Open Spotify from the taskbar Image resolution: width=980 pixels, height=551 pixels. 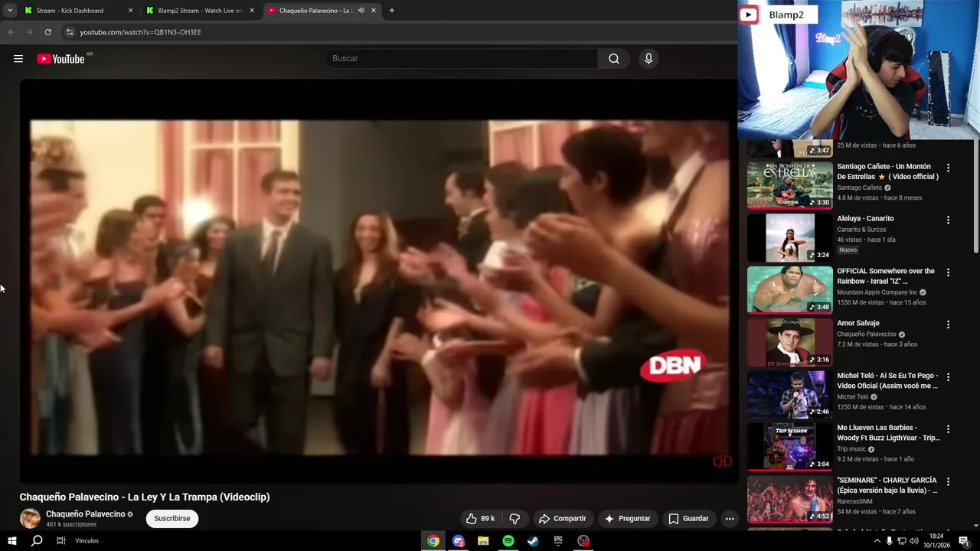point(508,541)
